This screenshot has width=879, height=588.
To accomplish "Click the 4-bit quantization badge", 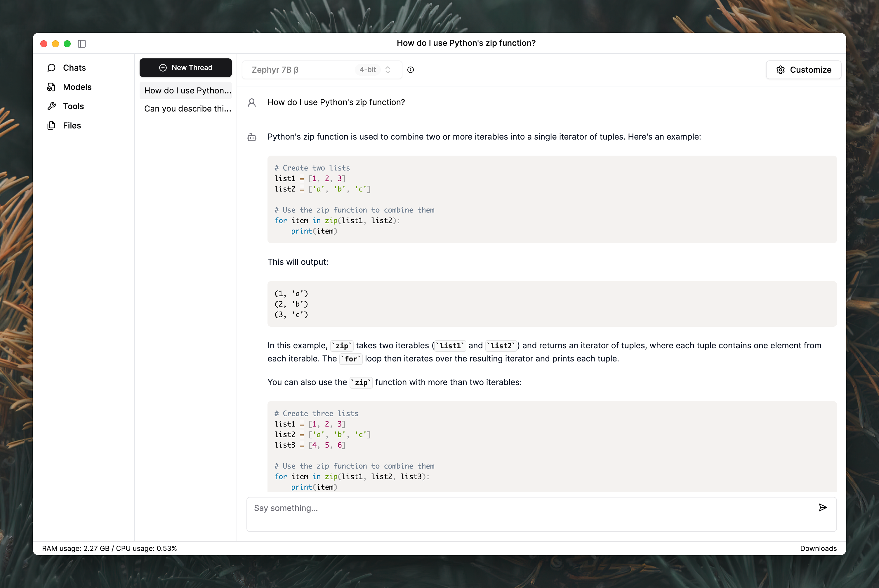I will point(367,70).
